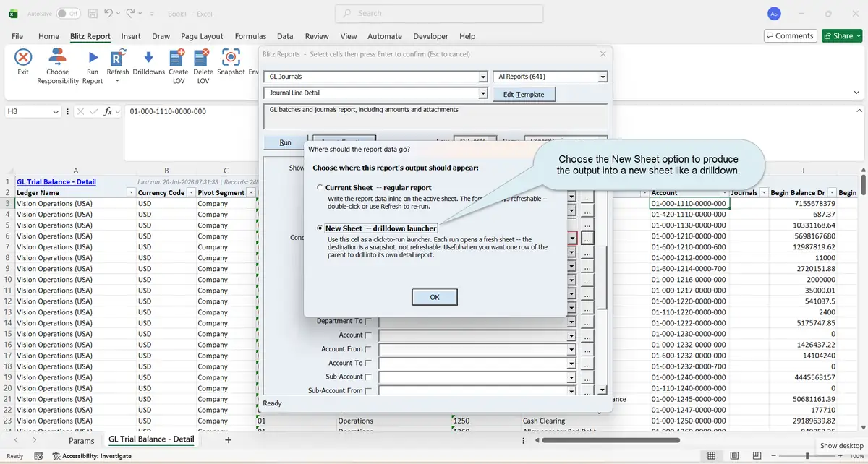Tick the Sub-Account checkbox

369,377
